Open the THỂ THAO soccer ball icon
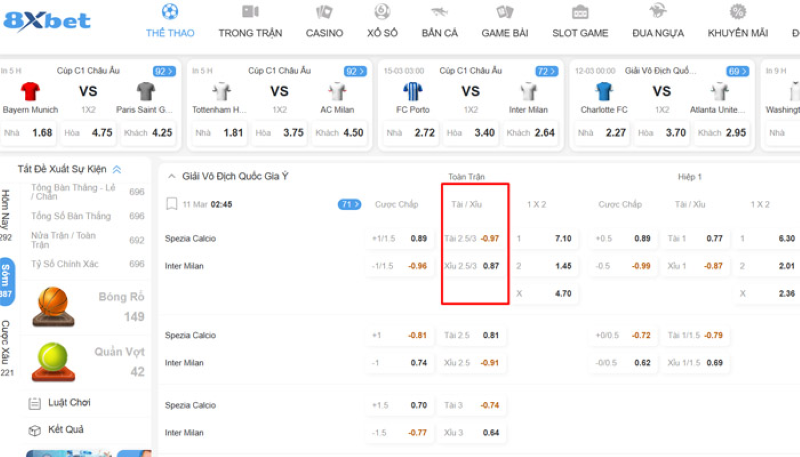The image size is (800, 457). (x=170, y=11)
